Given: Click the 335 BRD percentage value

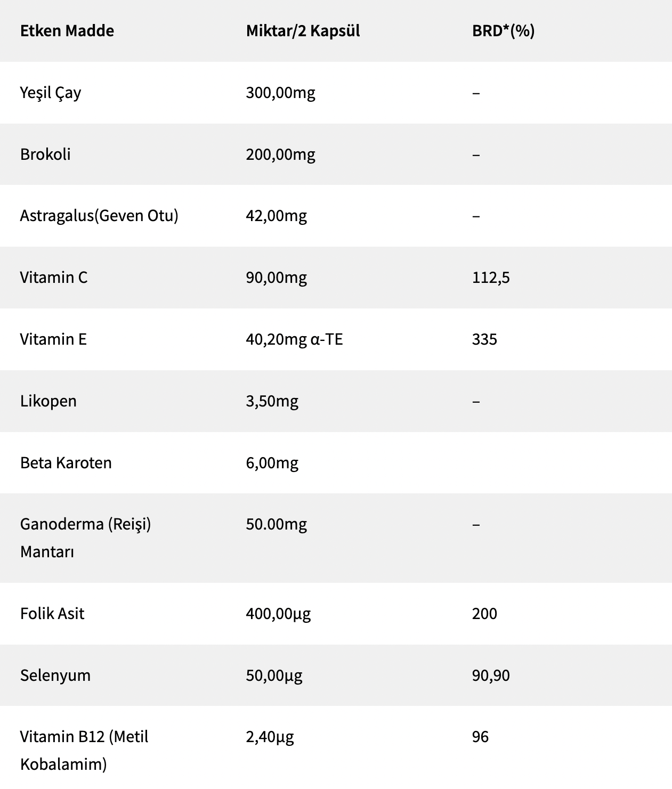Looking at the screenshot, I should (x=484, y=339).
